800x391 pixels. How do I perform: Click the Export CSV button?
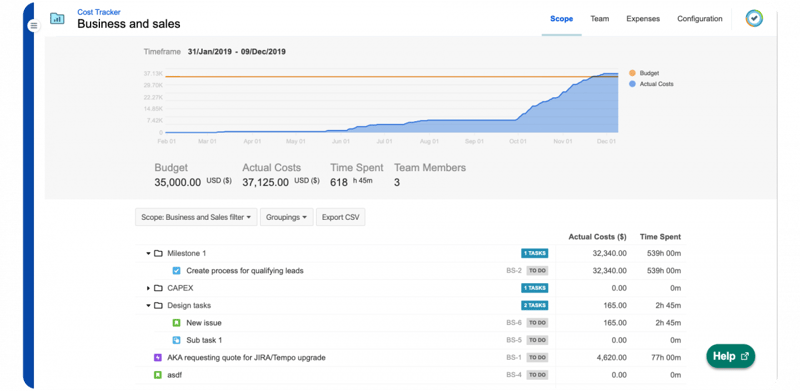pos(340,217)
